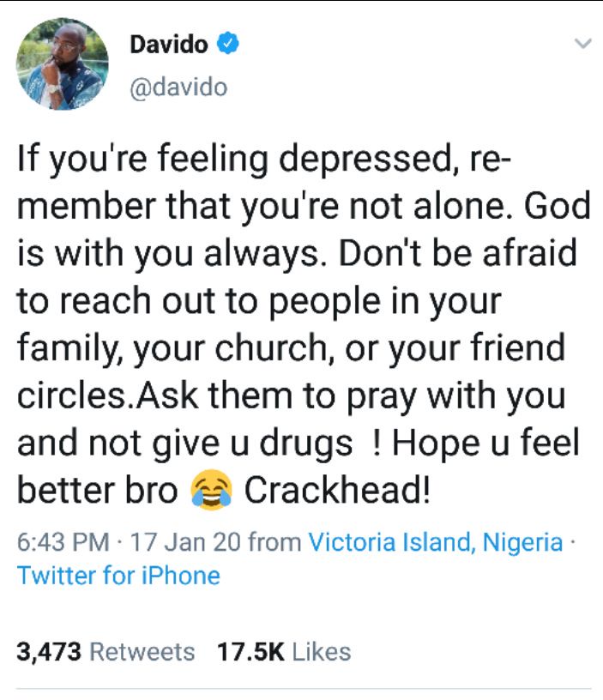603x700 pixels.
Task: Open Davido's round profile picture
Action: [62, 63]
